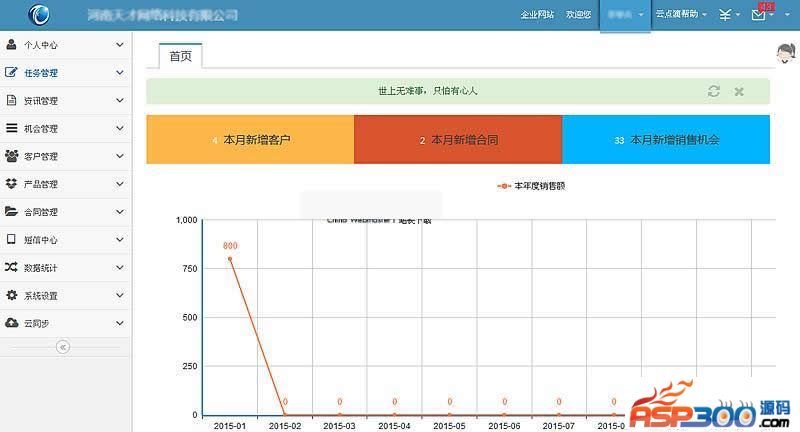Expand the 系统设置 menu chevron

pyautogui.click(x=120, y=296)
